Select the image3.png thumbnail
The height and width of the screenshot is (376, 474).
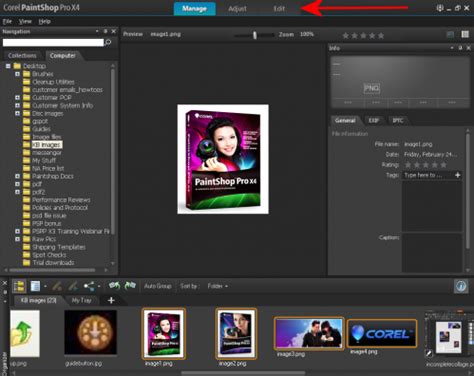point(309,333)
